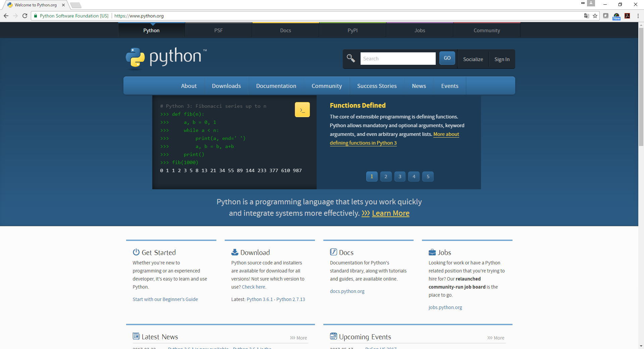Click the Jobs section briefcase icon
Viewport: 644px width, 349px height.
coord(432,252)
